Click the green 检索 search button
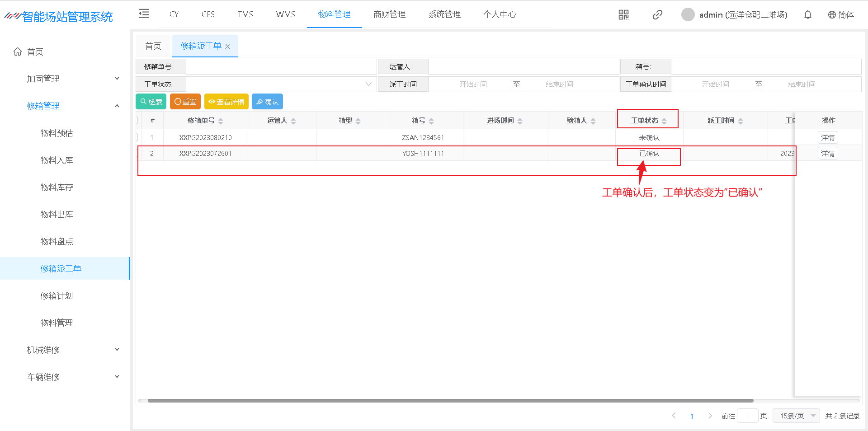Screen dimensions: 868x431 click(151, 102)
